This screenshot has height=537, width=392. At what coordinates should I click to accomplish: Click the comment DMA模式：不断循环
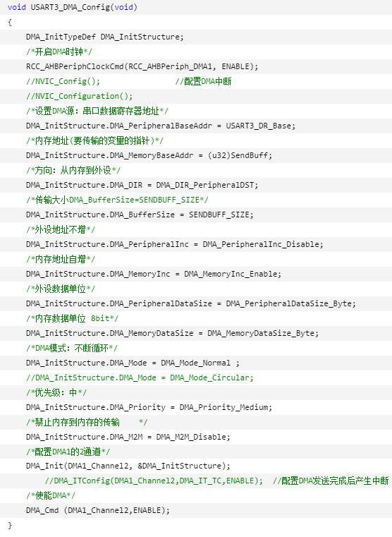pos(72,349)
